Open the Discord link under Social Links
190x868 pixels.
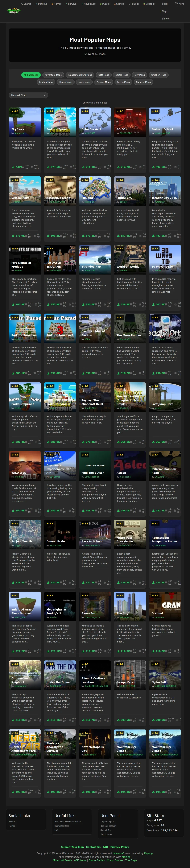point(12,822)
